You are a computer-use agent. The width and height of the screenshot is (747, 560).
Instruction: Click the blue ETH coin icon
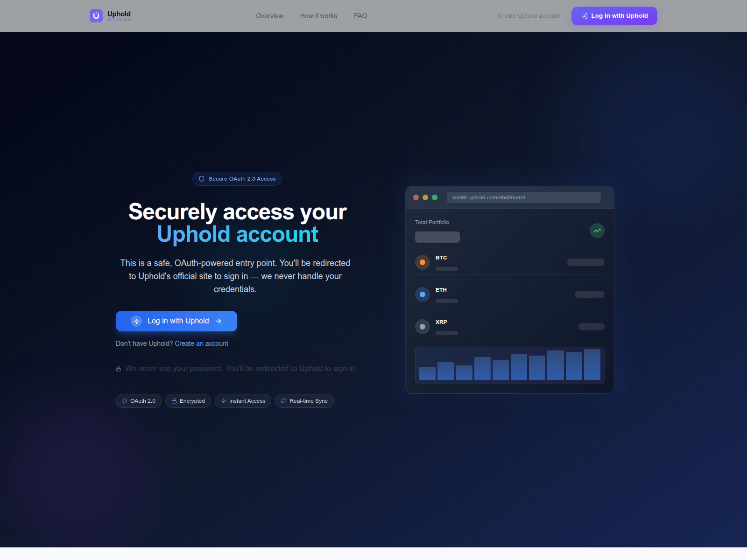tap(423, 294)
